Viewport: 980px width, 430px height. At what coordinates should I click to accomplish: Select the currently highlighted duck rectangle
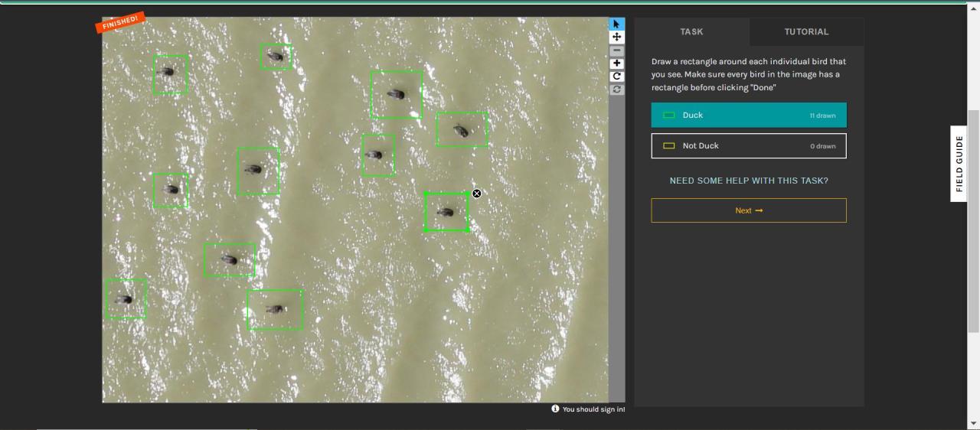pos(446,212)
